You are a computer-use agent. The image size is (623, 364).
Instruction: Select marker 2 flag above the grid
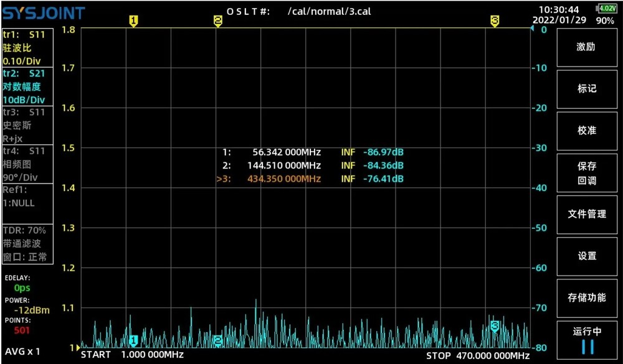218,20
